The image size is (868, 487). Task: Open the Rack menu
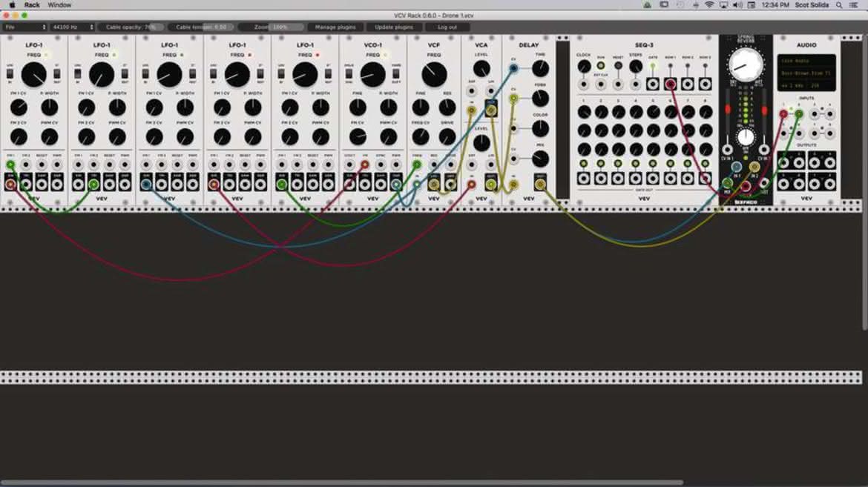click(x=32, y=5)
